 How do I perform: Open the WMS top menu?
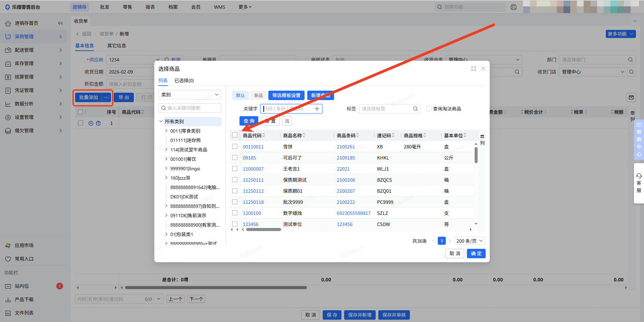click(x=220, y=7)
